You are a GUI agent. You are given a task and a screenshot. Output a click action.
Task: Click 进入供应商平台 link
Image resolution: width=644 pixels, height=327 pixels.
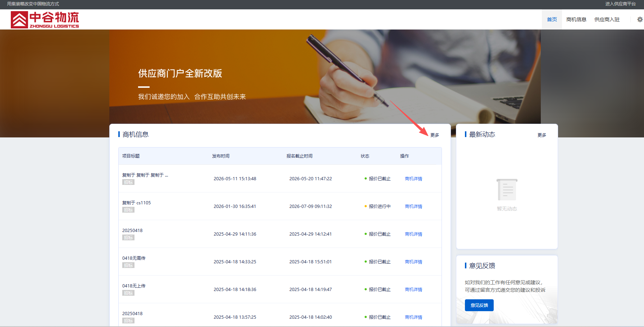click(x=620, y=4)
